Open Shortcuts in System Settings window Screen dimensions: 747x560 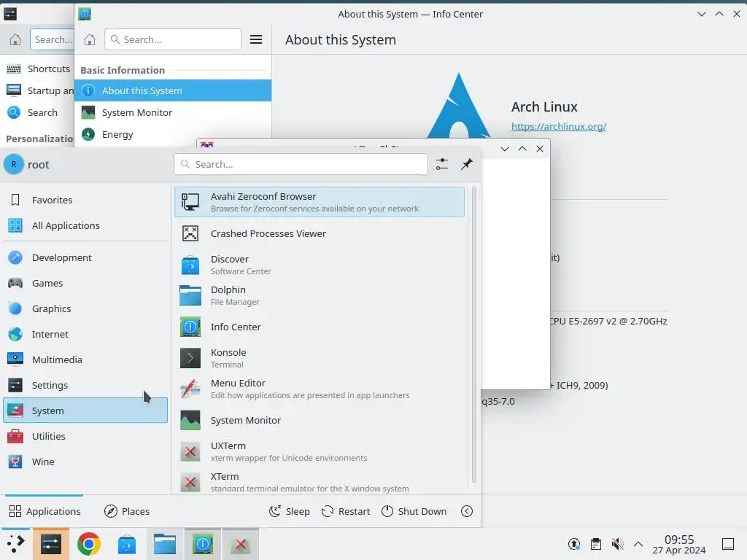tap(38, 69)
